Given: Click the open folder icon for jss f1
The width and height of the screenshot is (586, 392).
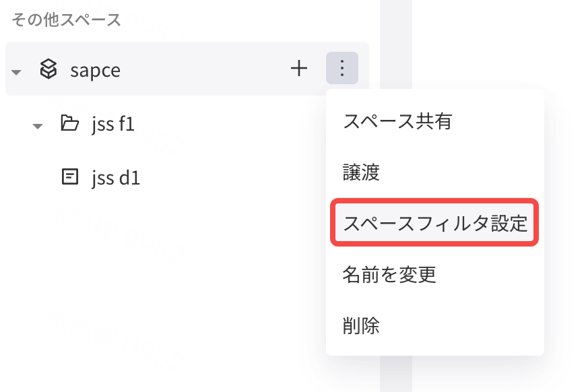Looking at the screenshot, I should pyautogui.click(x=69, y=123).
